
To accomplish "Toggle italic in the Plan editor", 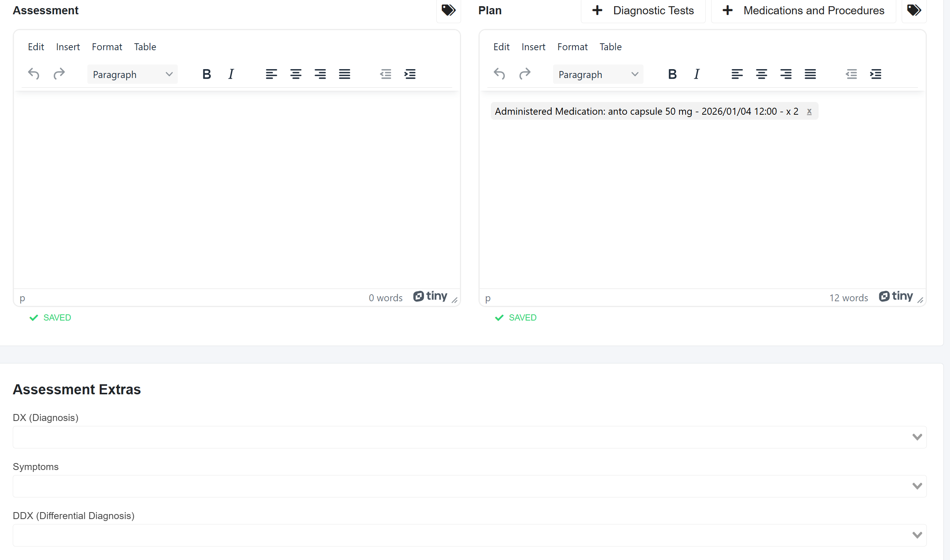I will [x=696, y=74].
